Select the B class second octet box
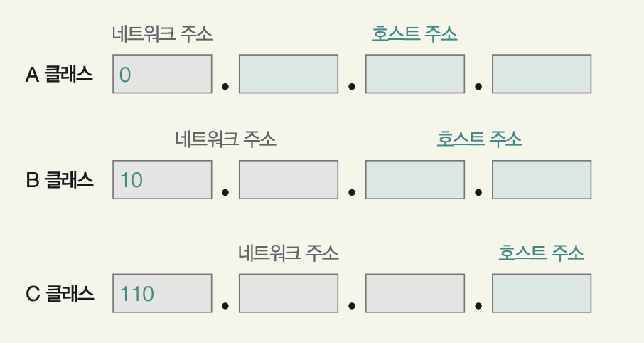644x343 pixels. point(289,180)
